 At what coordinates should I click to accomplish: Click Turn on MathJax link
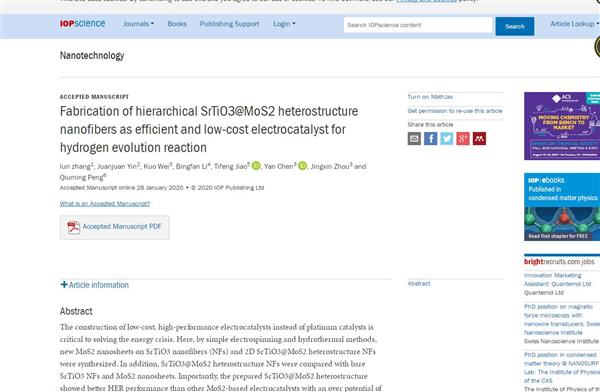(x=430, y=97)
